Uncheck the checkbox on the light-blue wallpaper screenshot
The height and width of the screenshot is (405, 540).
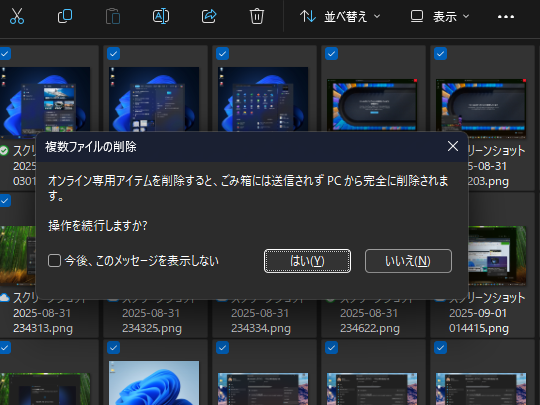pyautogui.click(x=113, y=348)
